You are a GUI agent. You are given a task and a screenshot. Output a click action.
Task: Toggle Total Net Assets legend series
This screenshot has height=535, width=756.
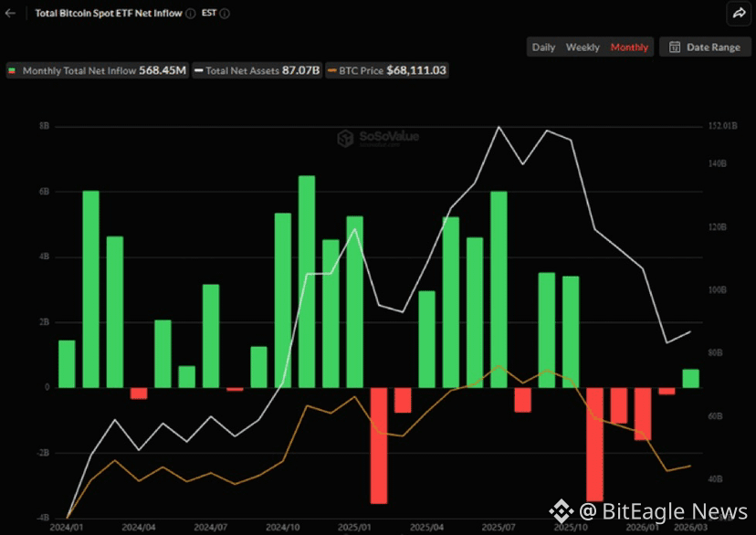click(x=257, y=70)
